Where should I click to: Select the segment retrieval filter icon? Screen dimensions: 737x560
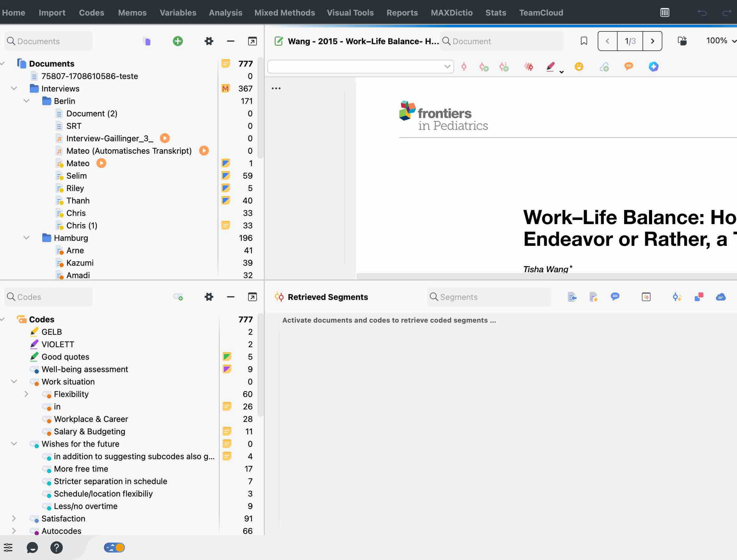click(x=645, y=296)
